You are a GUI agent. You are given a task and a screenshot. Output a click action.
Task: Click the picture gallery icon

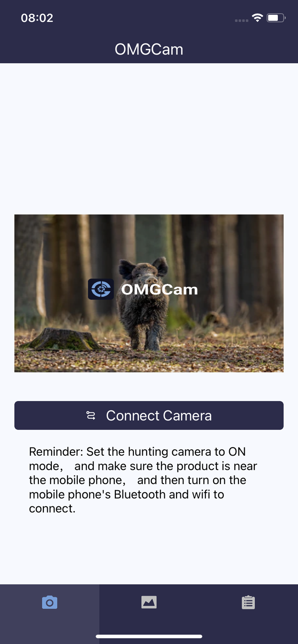(x=149, y=602)
